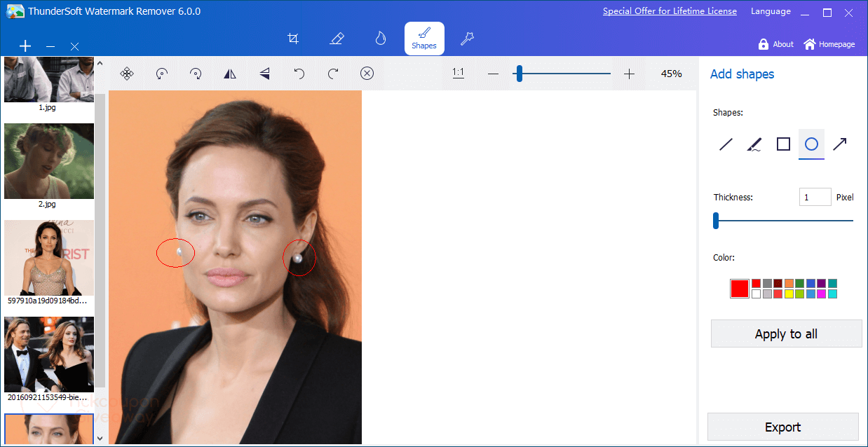The width and height of the screenshot is (868, 447).
Task: Open the water drop watermark tab
Action: click(x=381, y=39)
